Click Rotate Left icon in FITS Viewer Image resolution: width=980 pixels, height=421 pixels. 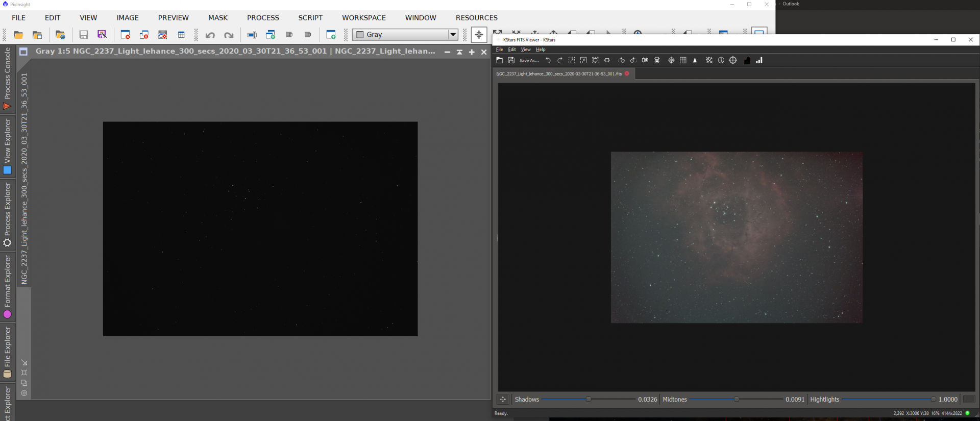click(x=633, y=60)
